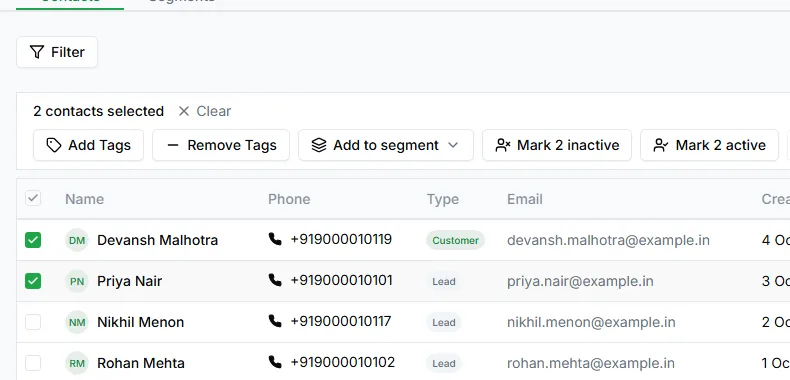Click email nikhil.menon@example.in
Screen dimensions: 790x380
(x=591, y=322)
